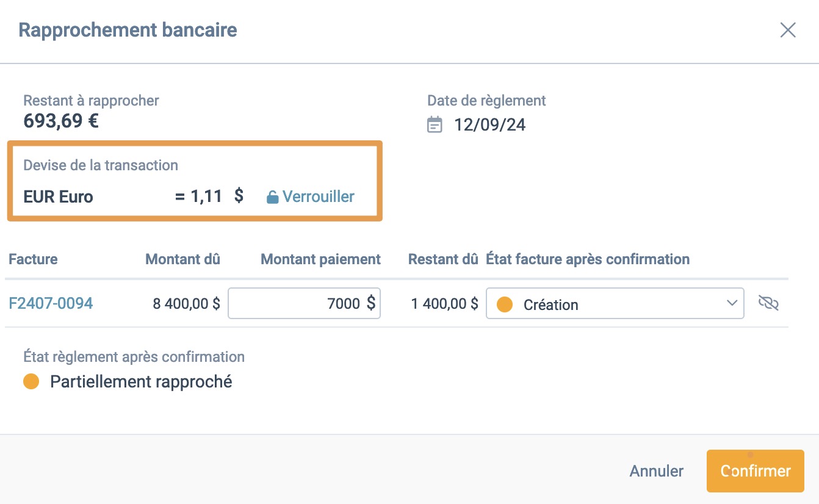The image size is (819, 504).
Task: Click the unlink icon on invoice row
Action: click(768, 303)
